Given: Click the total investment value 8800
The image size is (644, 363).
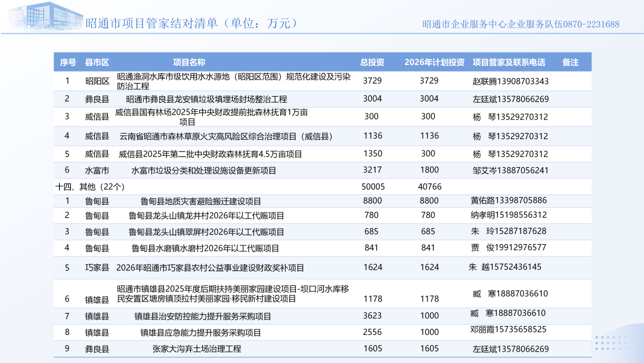Looking at the screenshot, I should tap(373, 201).
